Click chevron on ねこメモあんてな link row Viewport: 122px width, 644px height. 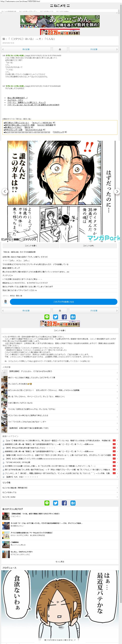click(117, 492)
